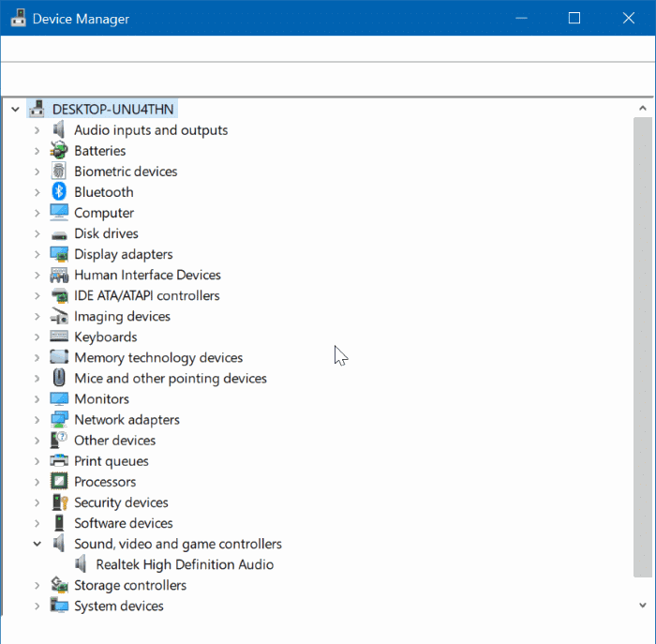Expand the Other devices chevron

point(37,441)
